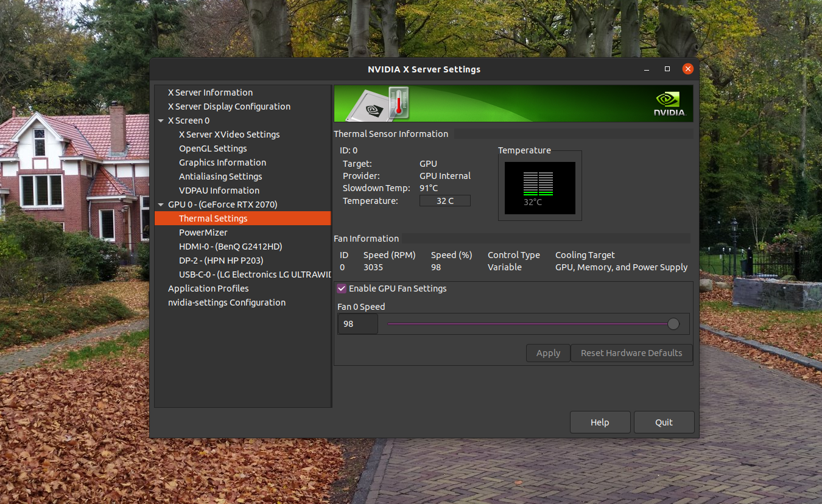Click the Apply button
Viewport: 822px width, 504px height.
tap(548, 353)
